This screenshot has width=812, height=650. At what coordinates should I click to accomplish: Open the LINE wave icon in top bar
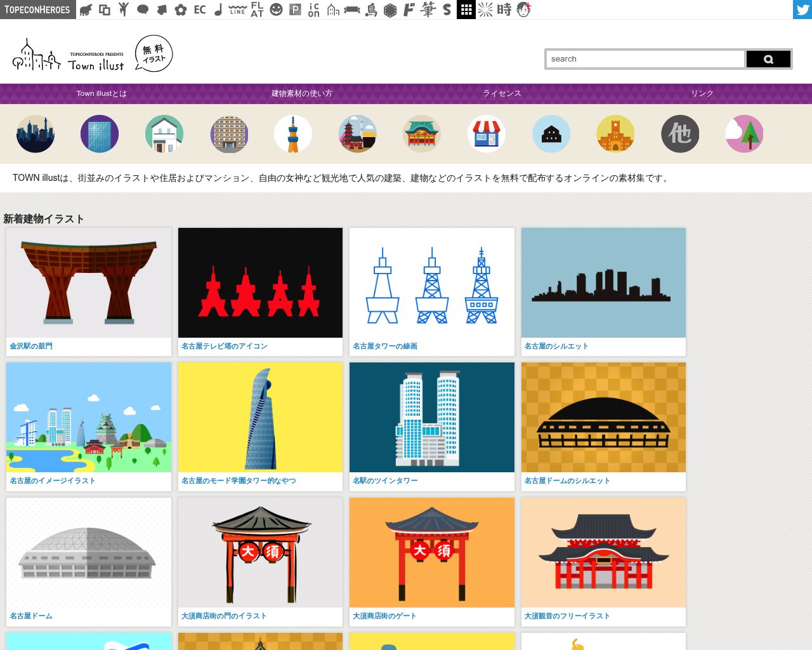tap(238, 10)
